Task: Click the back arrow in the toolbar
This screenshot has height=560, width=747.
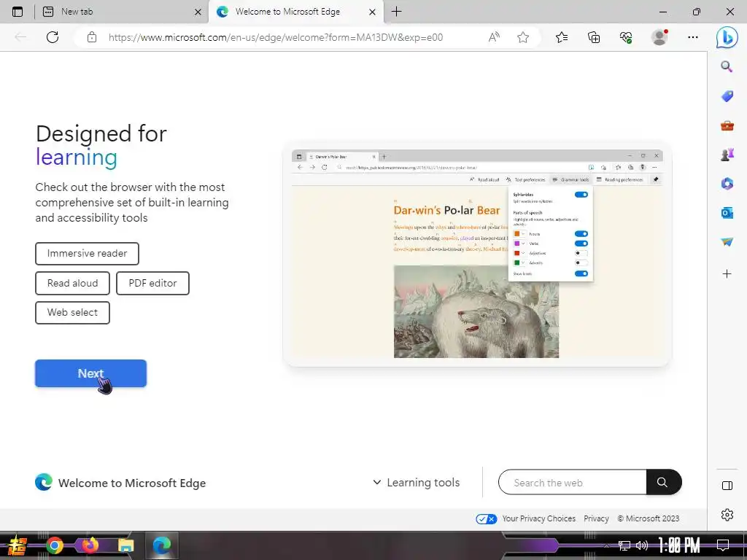Action: click(x=20, y=37)
